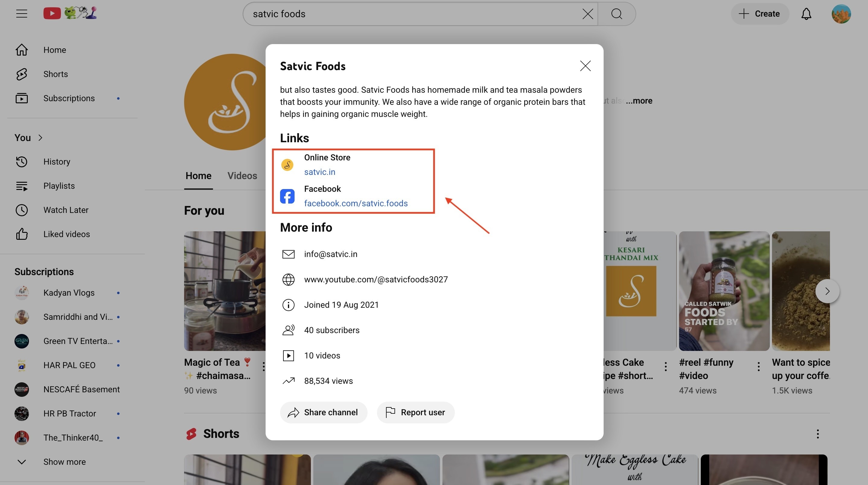Click the trending arrow views icon
Viewport: 868px width, 485px height.
point(289,381)
